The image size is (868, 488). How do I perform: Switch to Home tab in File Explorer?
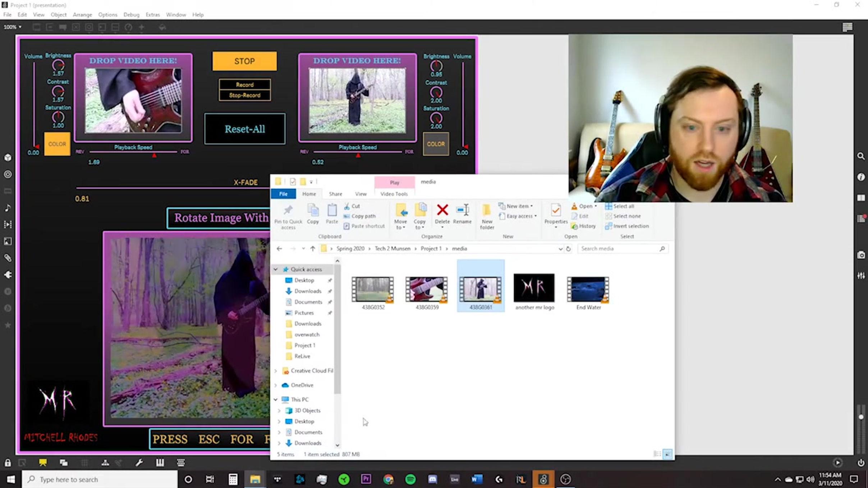point(309,194)
